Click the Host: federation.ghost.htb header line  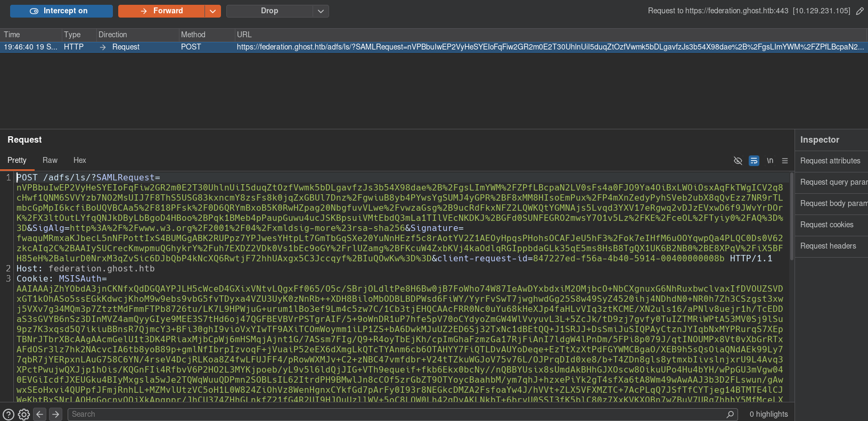[x=86, y=269]
